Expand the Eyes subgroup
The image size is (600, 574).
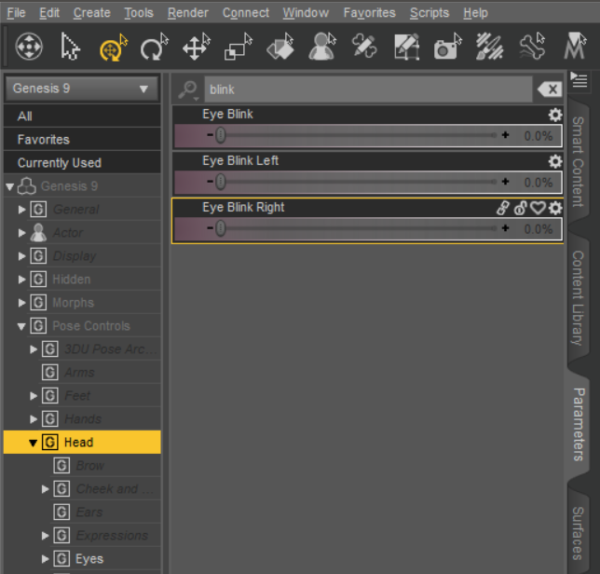tap(45, 559)
